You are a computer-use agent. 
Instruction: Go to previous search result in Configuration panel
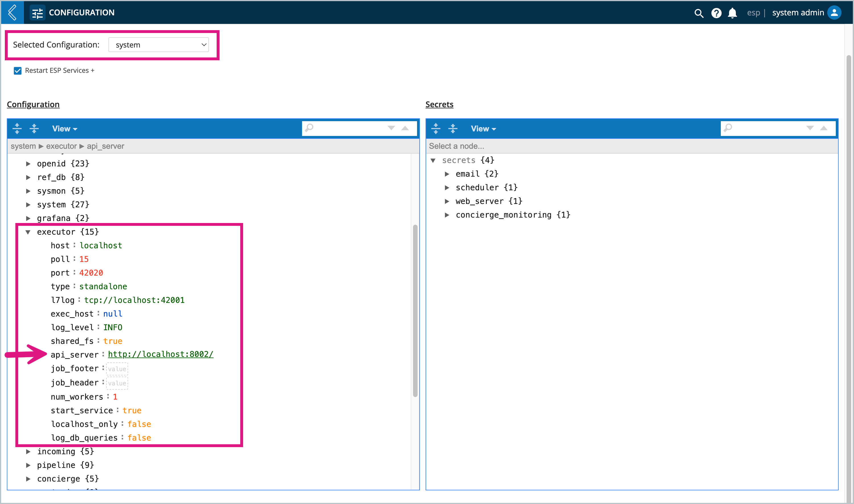coord(405,128)
